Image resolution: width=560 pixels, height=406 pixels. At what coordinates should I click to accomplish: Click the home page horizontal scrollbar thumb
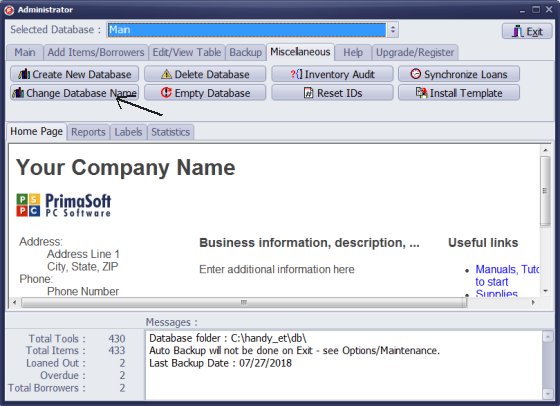244,302
